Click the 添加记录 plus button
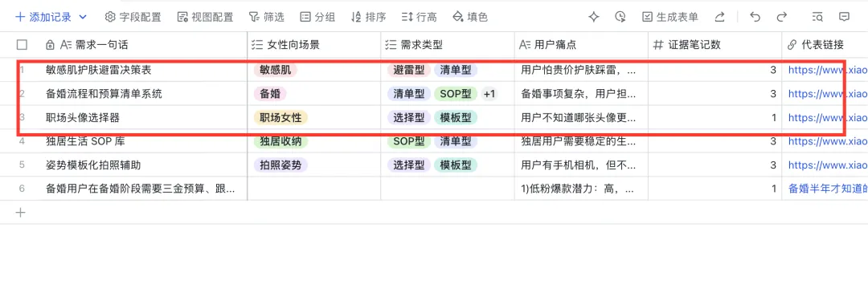Image resolution: width=868 pixels, height=301 pixels. click(x=43, y=17)
